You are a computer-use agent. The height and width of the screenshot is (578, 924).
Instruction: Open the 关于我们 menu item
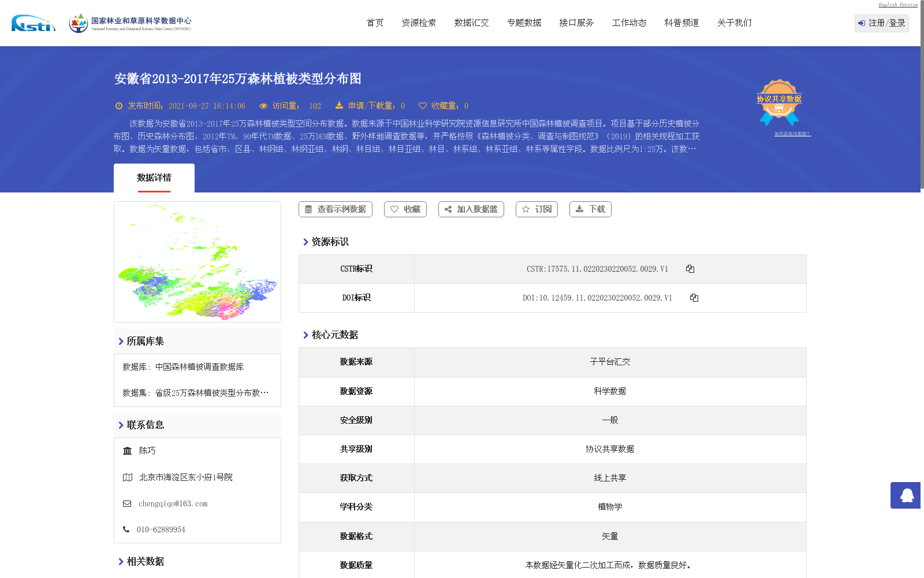click(735, 23)
